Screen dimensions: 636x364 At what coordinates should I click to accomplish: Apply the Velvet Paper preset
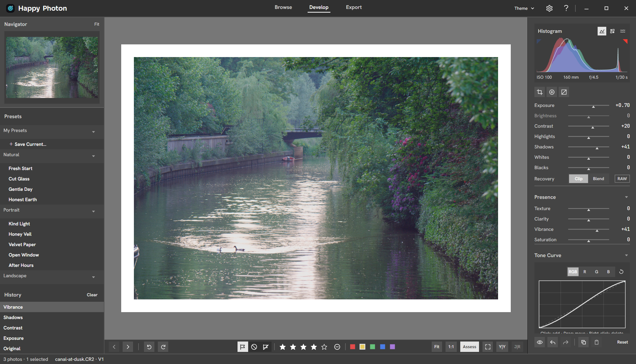pyautogui.click(x=52, y=244)
